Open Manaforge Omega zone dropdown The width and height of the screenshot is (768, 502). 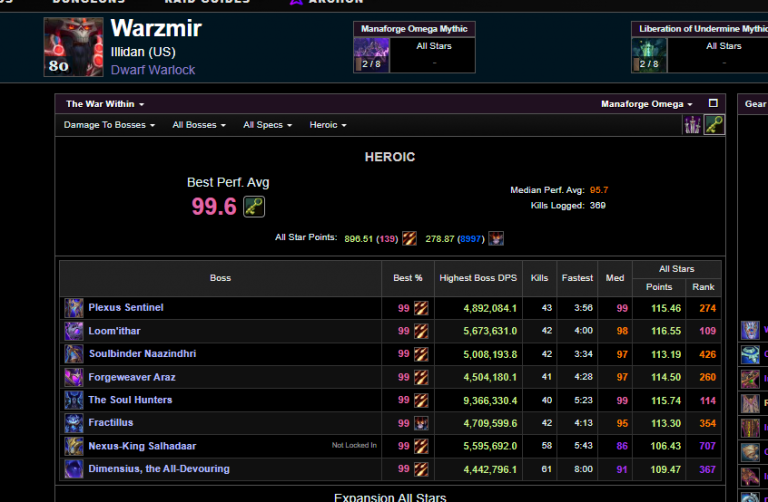click(647, 104)
